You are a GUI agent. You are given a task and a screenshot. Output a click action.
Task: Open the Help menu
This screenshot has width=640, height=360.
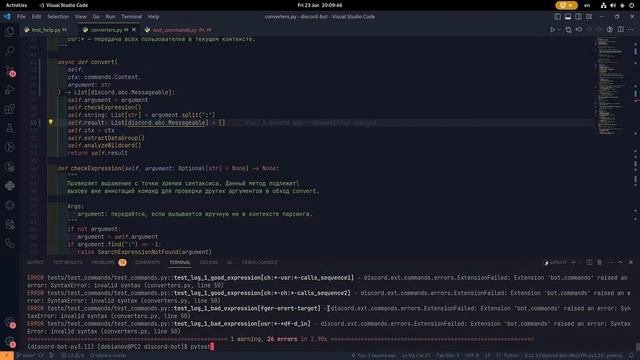coord(153,17)
